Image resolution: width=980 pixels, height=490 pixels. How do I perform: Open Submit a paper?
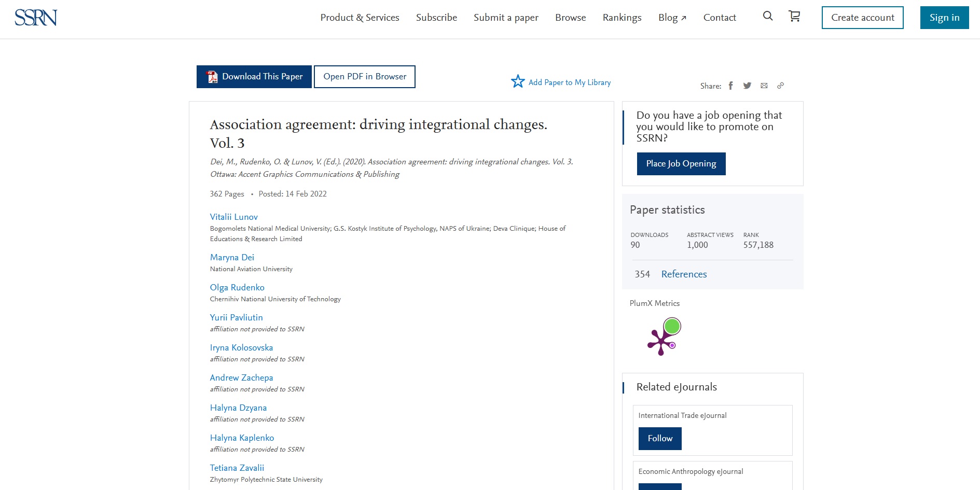(506, 18)
